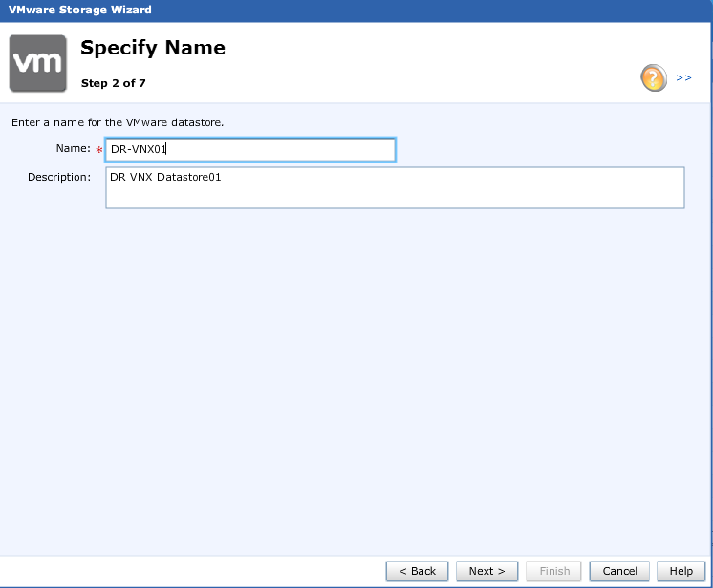Expand the panel using the >> arrows
Image resolution: width=713 pixels, height=588 pixels.
coord(683,78)
